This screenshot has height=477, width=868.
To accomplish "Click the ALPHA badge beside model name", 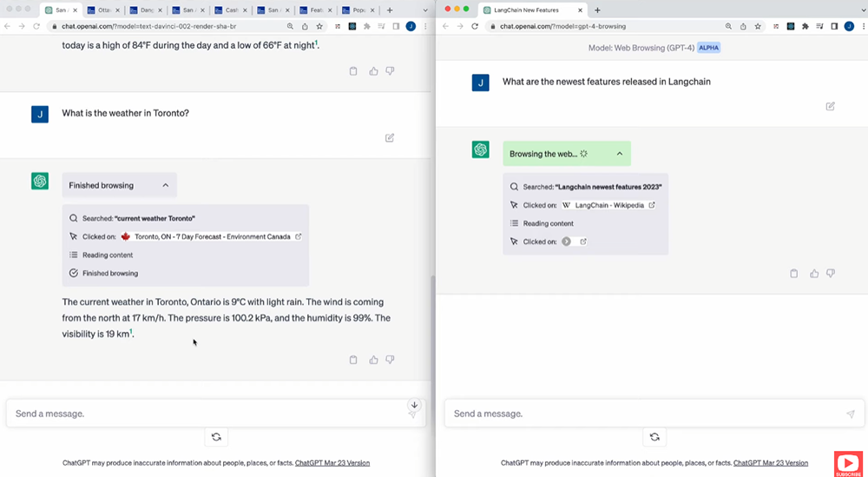I will (708, 48).
